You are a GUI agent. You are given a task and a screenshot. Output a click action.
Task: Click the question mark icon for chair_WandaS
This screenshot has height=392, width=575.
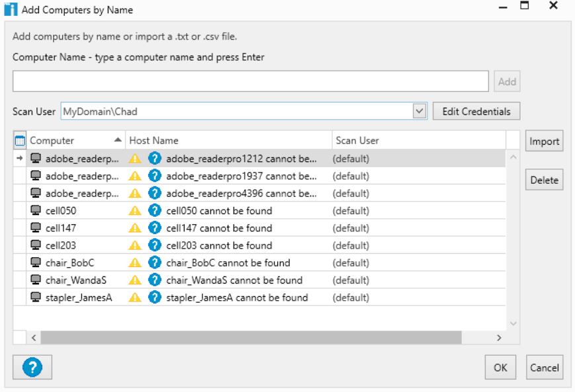[155, 280]
